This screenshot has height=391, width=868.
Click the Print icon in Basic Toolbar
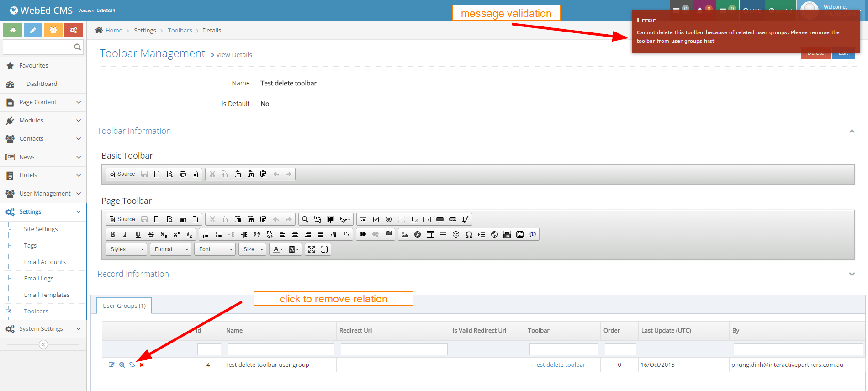[x=183, y=174]
